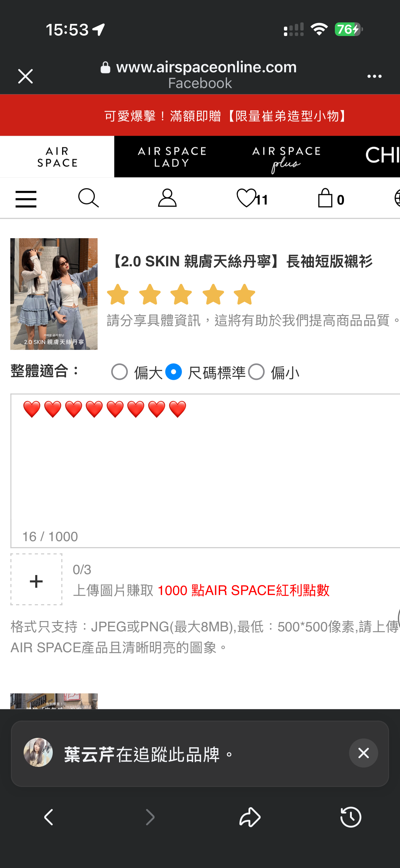Select the 尺碼標準 fit radio button
This screenshot has width=400, height=868.
pos(173,372)
